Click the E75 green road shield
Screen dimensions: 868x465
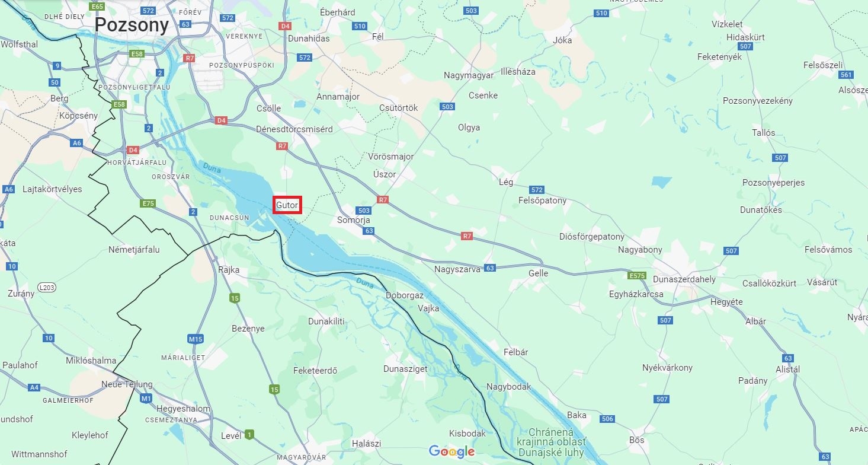click(x=148, y=203)
